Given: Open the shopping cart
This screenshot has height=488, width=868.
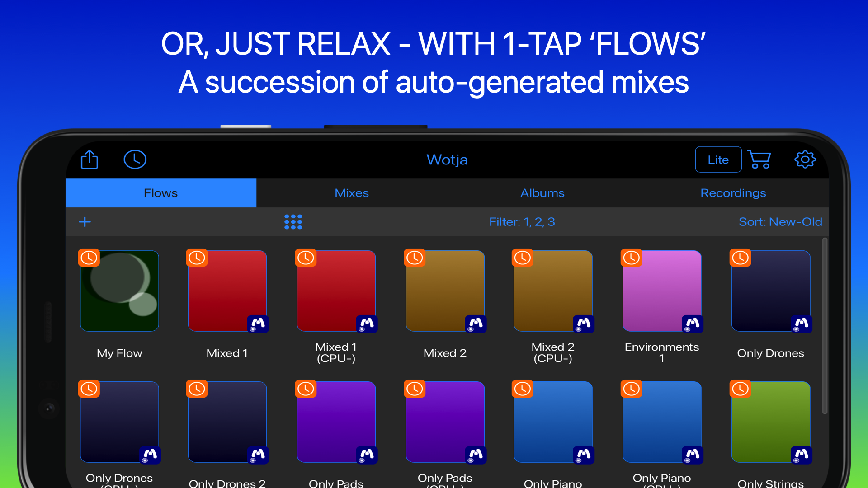Looking at the screenshot, I should [759, 160].
